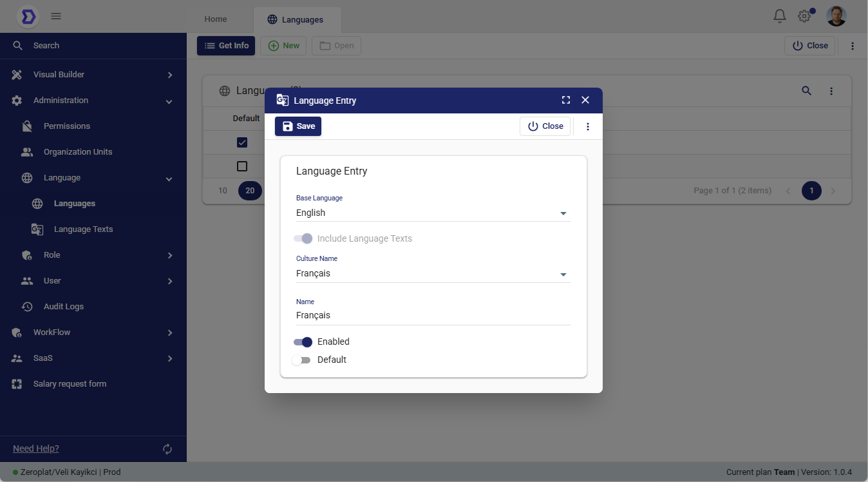Uncheck the checked Default checkbox in first row

pos(242,142)
